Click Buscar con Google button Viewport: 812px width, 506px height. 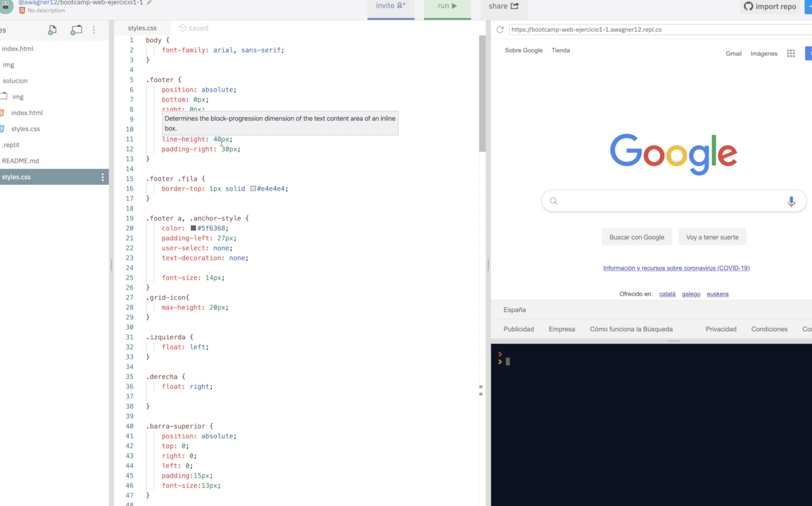pyautogui.click(x=637, y=237)
